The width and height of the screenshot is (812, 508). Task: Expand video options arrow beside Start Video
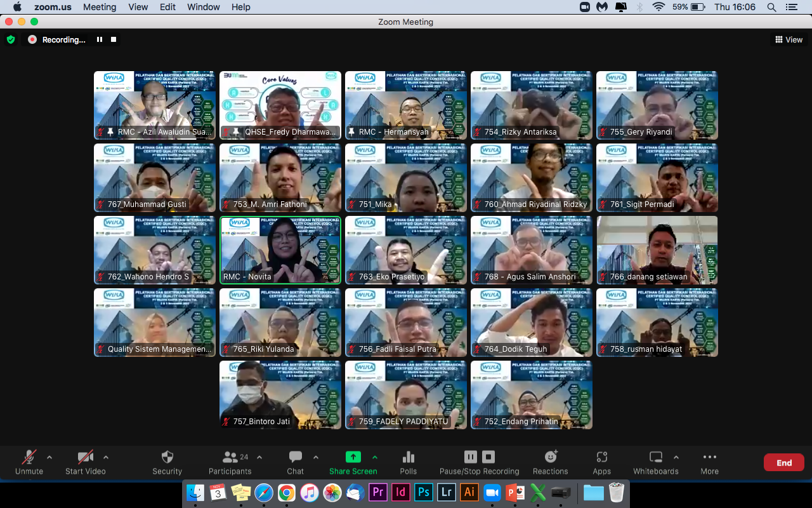(x=106, y=457)
